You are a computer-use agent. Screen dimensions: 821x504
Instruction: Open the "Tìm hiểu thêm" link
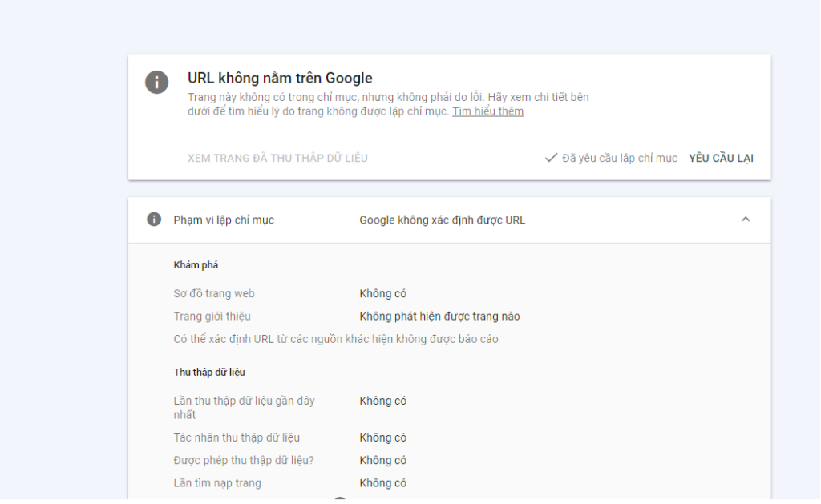pos(487,111)
